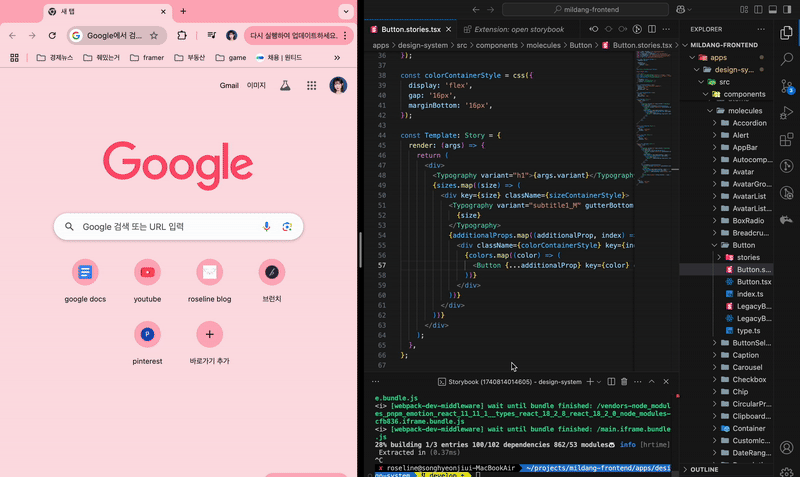Click the Gmail link
This screenshot has height=477, width=800.
(229, 86)
